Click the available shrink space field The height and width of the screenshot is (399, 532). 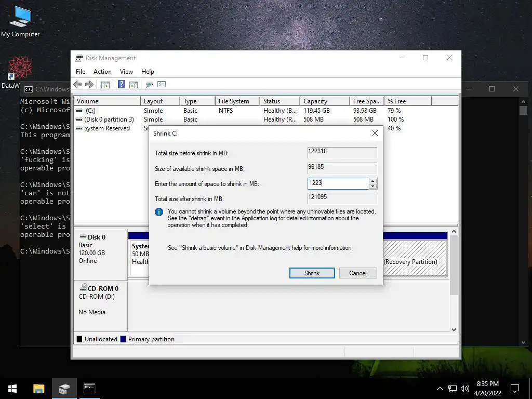pos(342,168)
